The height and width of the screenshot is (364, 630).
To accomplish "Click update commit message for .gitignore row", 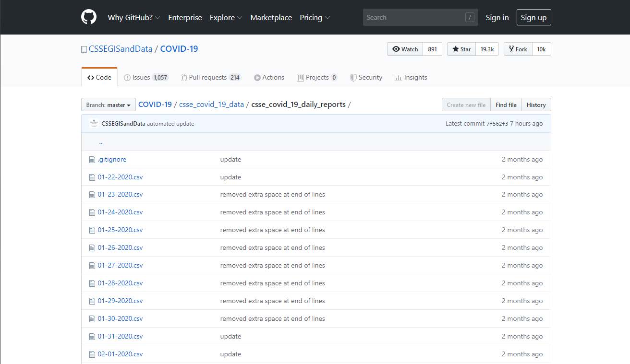I will pyautogui.click(x=230, y=159).
